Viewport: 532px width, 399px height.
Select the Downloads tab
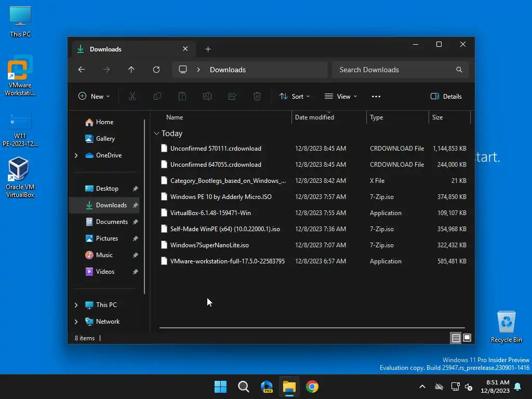(x=134, y=49)
